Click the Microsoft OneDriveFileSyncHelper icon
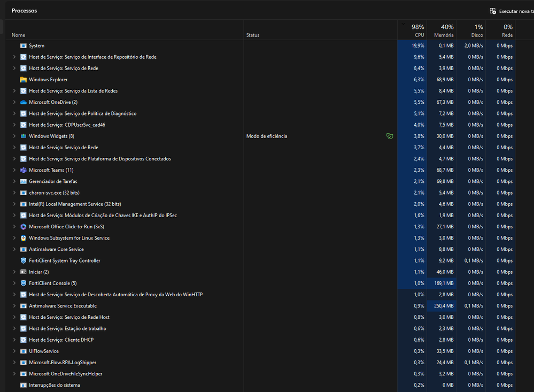Image resolution: width=534 pixels, height=392 pixels. point(23,374)
